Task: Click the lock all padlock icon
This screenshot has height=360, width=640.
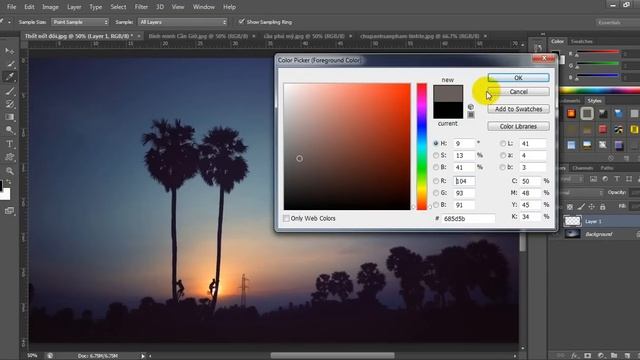Action: [602, 207]
